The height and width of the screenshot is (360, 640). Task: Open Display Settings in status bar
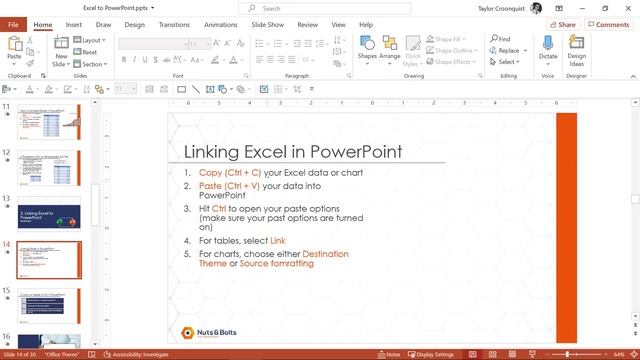tap(431, 354)
